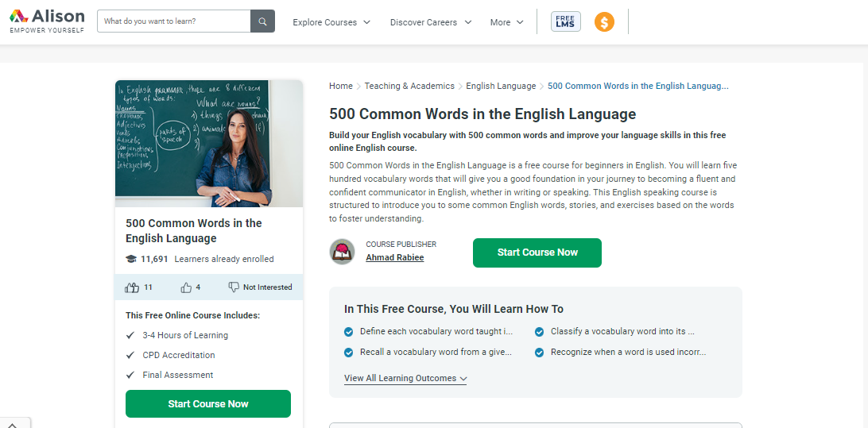Screen dimensions: 868x428
Task: Go to Home breadcrumb
Action: coord(340,86)
